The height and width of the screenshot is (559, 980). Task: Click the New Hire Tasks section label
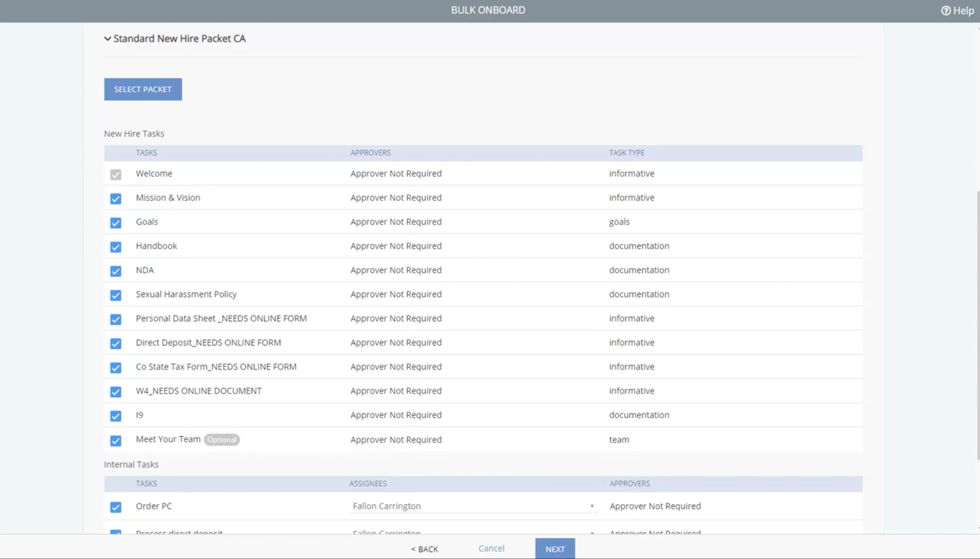[x=134, y=134]
